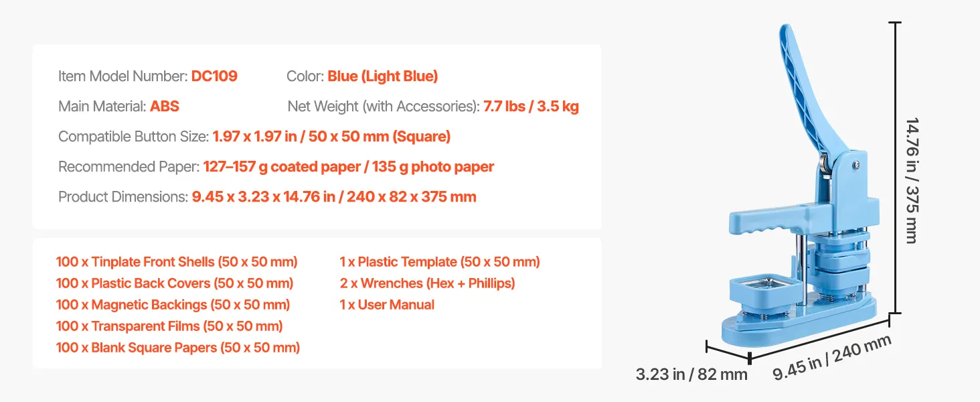This screenshot has height=402, width=980.
Task: Click the 7.7 lbs / 3.5 kg net weight
Action: click(x=531, y=107)
